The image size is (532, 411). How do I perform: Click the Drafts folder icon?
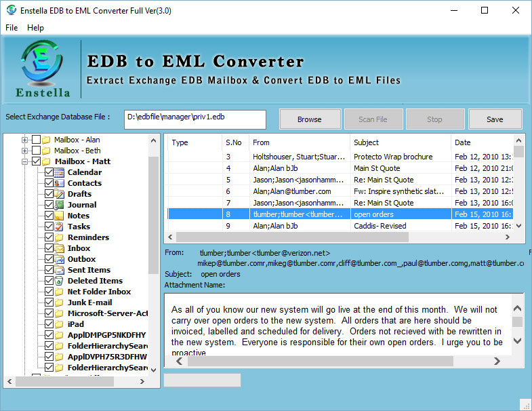coord(60,194)
